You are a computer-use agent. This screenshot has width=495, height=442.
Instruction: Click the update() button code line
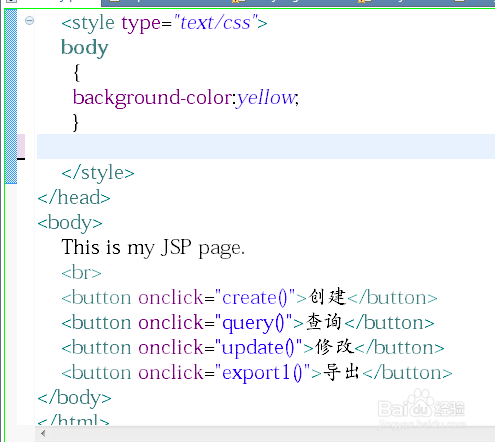coord(253,348)
